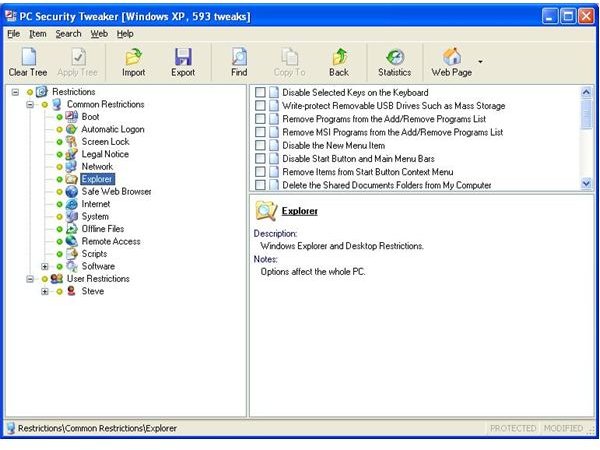600x450 pixels.
Task: Click the Web Page house icon
Action: 452,57
